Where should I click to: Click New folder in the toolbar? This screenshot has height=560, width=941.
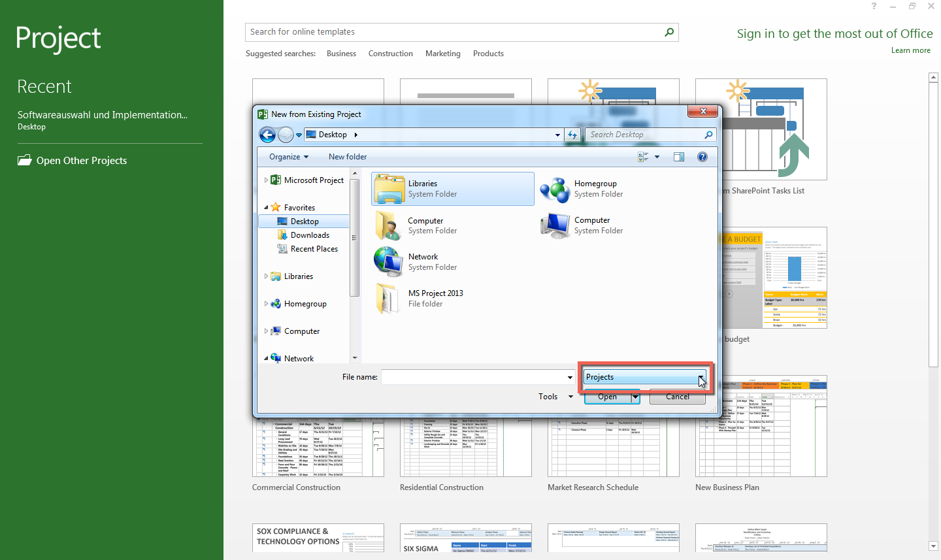coord(348,157)
